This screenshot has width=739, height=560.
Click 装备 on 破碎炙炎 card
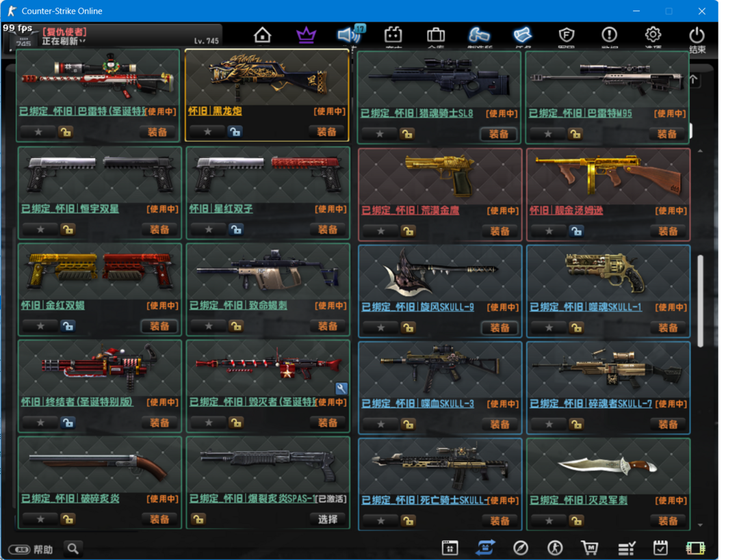coord(159,519)
